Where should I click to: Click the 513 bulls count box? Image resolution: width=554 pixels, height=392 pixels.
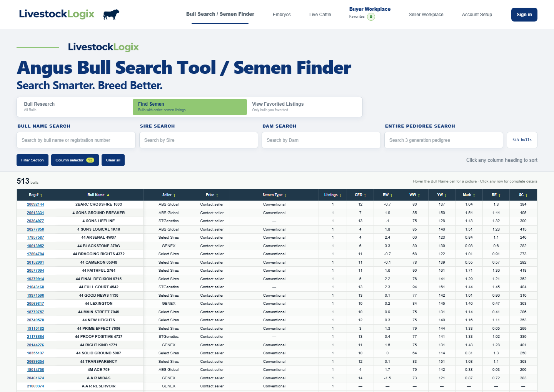(x=522, y=140)
